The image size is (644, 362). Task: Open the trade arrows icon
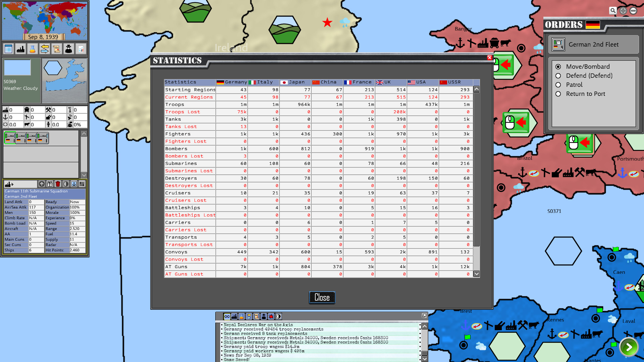[x=45, y=49]
